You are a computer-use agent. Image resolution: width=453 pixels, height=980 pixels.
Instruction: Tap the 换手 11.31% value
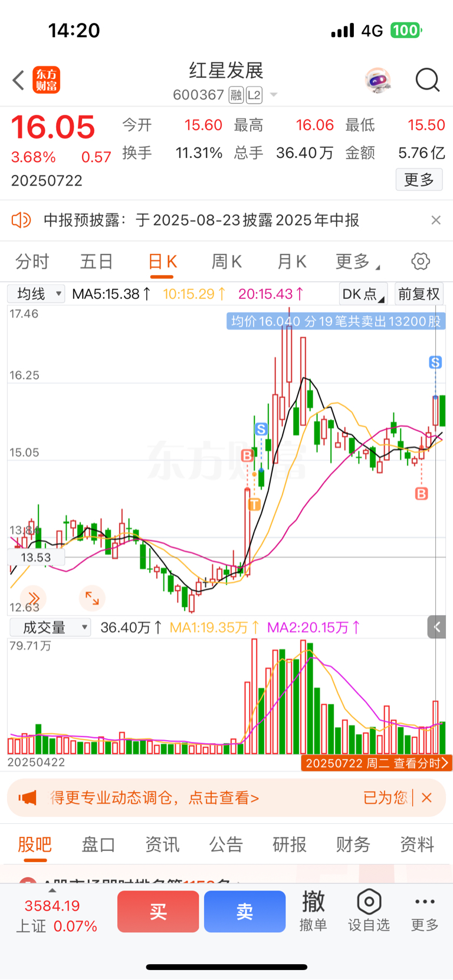click(x=199, y=153)
